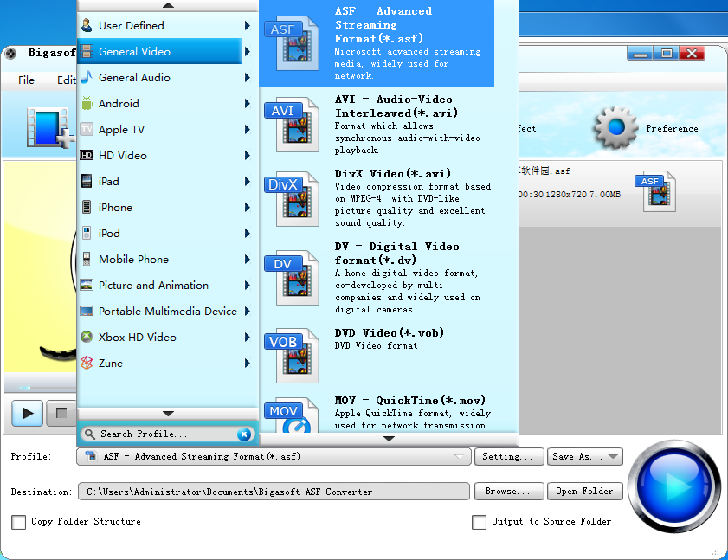The width and height of the screenshot is (728, 560).
Task: Expand the Android submenu arrow
Action: [x=248, y=103]
